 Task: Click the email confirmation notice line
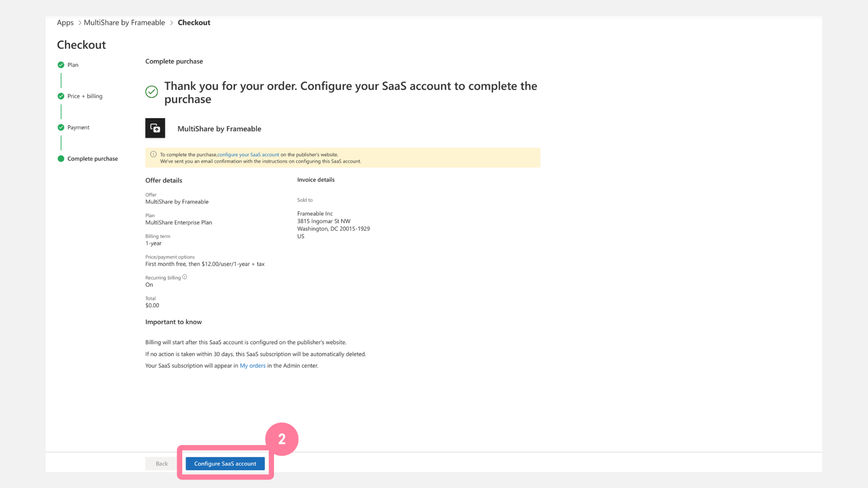coord(260,161)
